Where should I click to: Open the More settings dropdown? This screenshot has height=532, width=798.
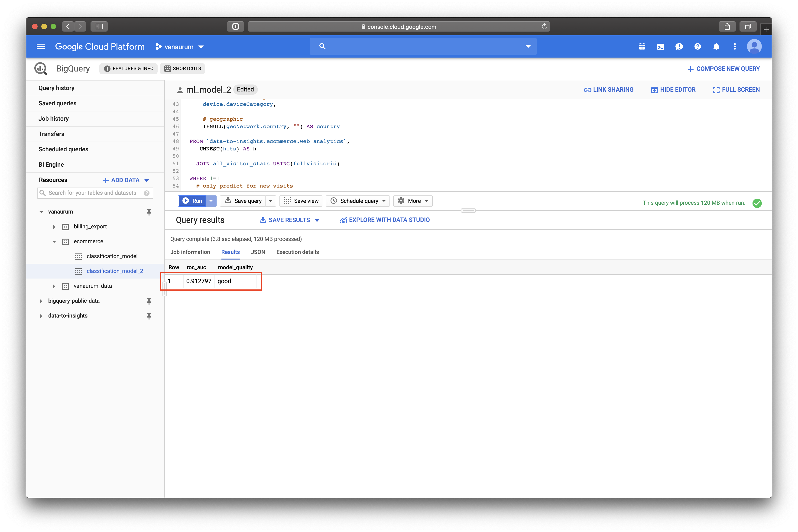click(x=412, y=201)
